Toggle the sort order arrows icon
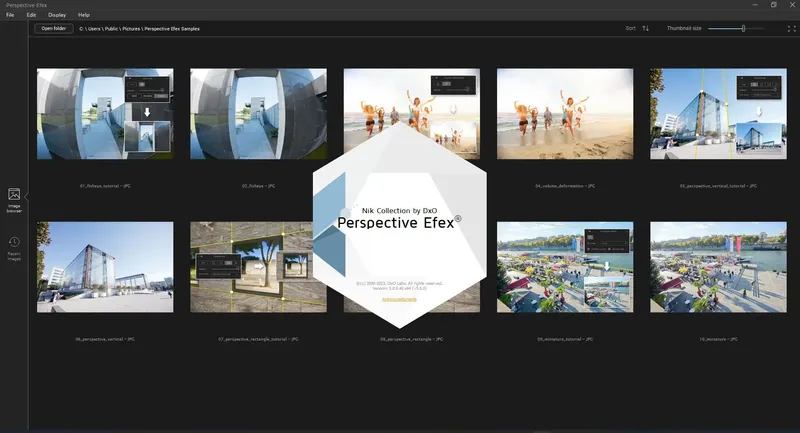The image size is (800, 433). (x=645, y=29)
